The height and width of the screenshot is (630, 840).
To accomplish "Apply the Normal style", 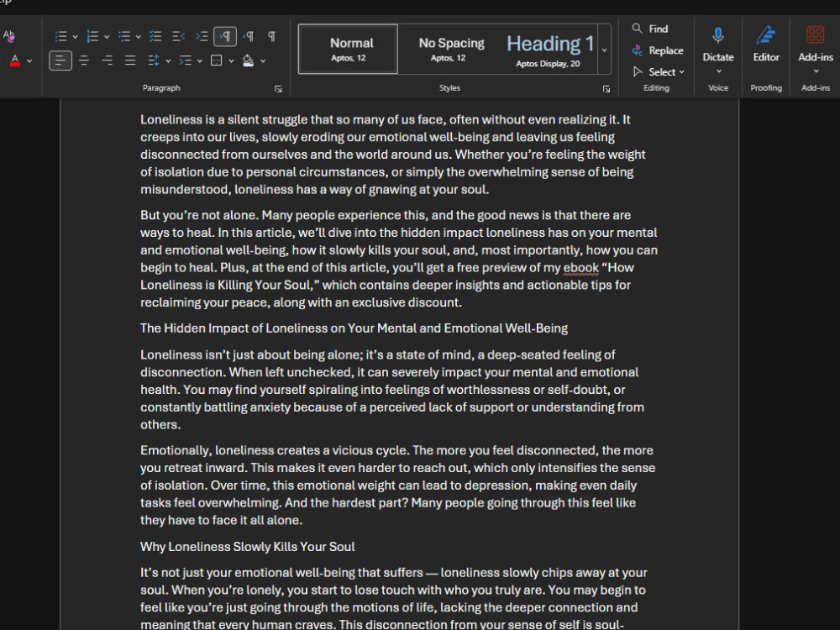I will click(x=349, y=49).
